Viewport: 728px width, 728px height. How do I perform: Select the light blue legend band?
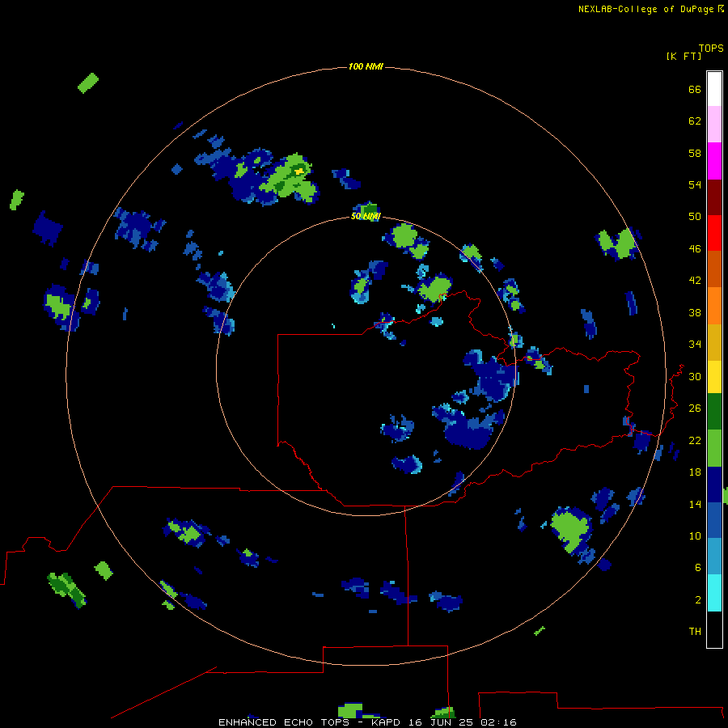point(714,557)
